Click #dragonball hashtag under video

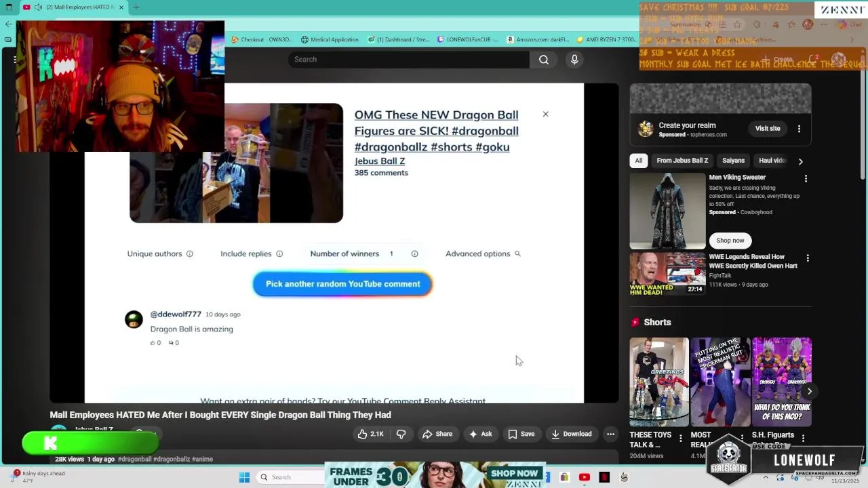pos(134,460)
